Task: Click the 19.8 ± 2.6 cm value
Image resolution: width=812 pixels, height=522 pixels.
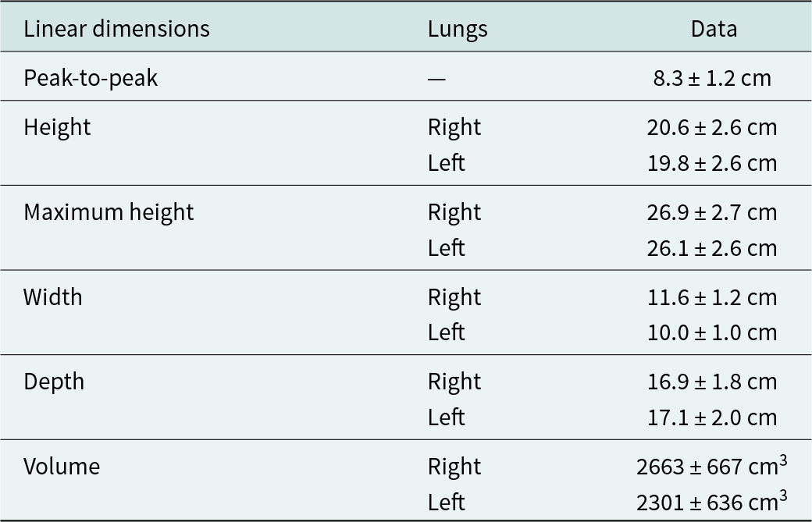Action: (x=712, y=164)
